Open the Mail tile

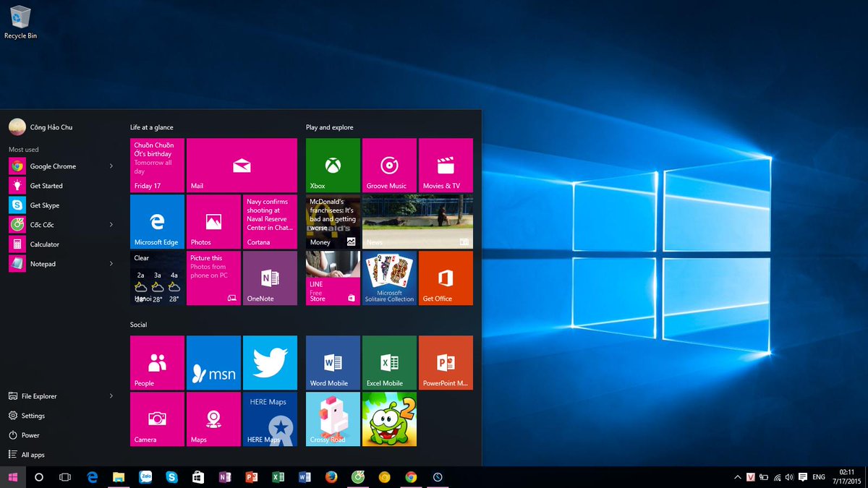click(242, 166)
